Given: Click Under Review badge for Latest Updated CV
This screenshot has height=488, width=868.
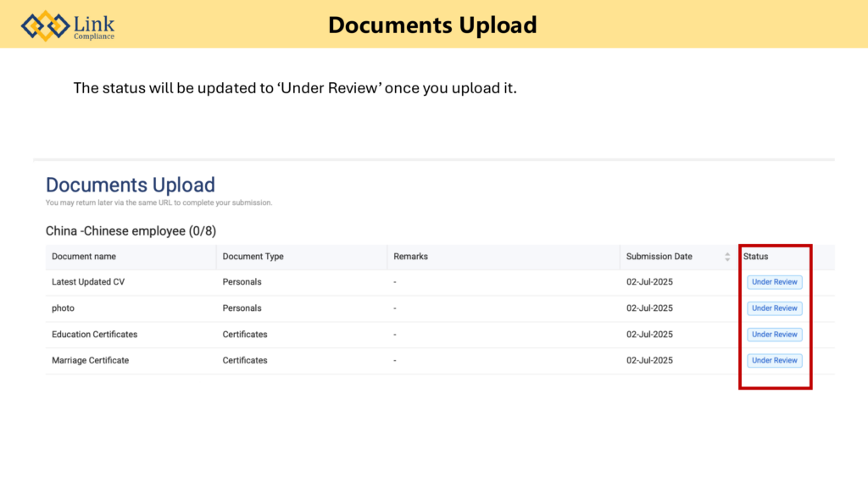Looking at the screenshot, I should [774, 282].
